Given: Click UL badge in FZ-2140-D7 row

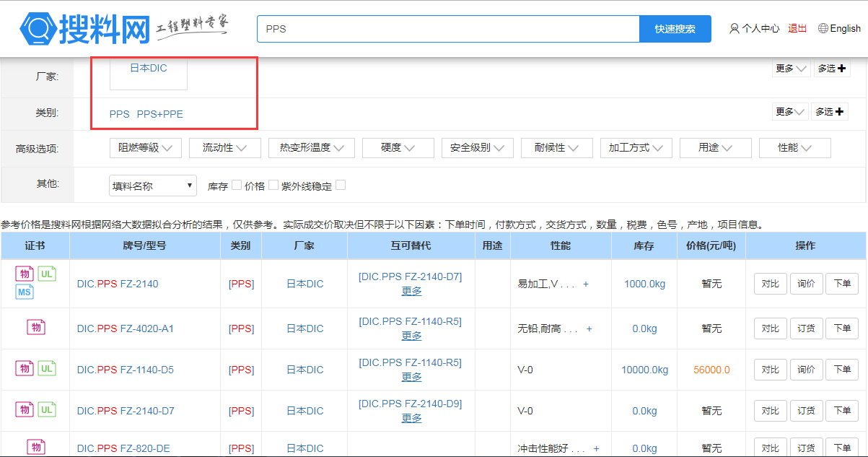Looking at the screenshot, I should 47,409.
